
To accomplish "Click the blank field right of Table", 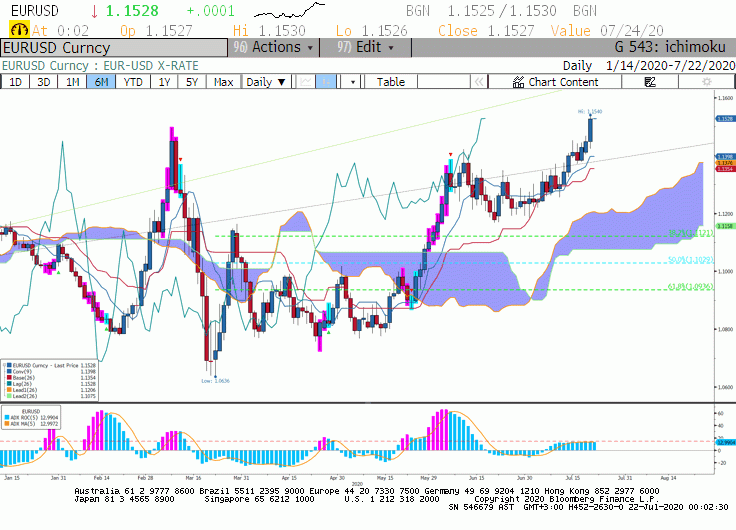I will click(x=443, y=82).
